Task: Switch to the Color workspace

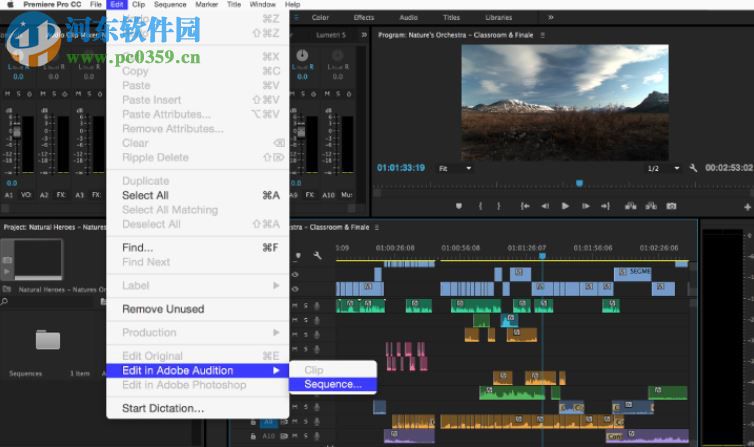Action: [320, 17]
